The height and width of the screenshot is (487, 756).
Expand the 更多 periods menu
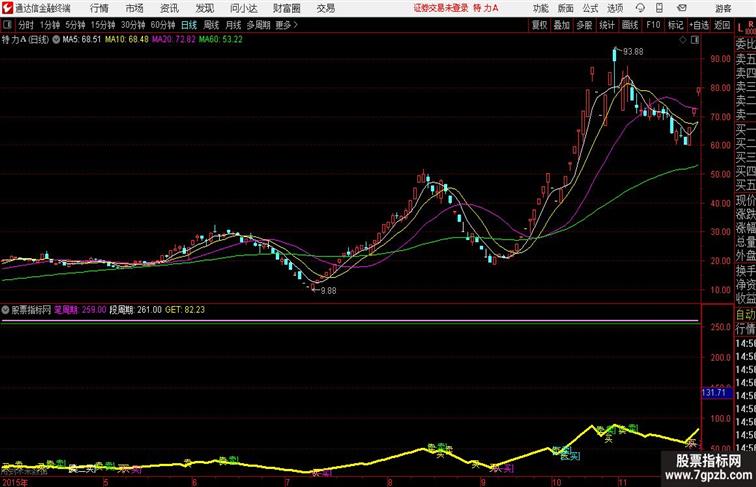[x=286, y=25]
